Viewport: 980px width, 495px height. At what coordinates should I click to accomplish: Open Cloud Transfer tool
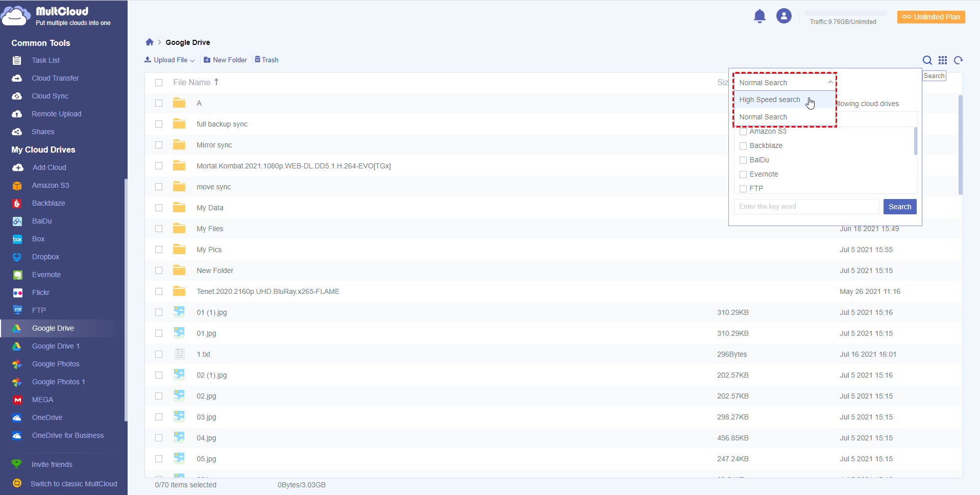[55, 78]
